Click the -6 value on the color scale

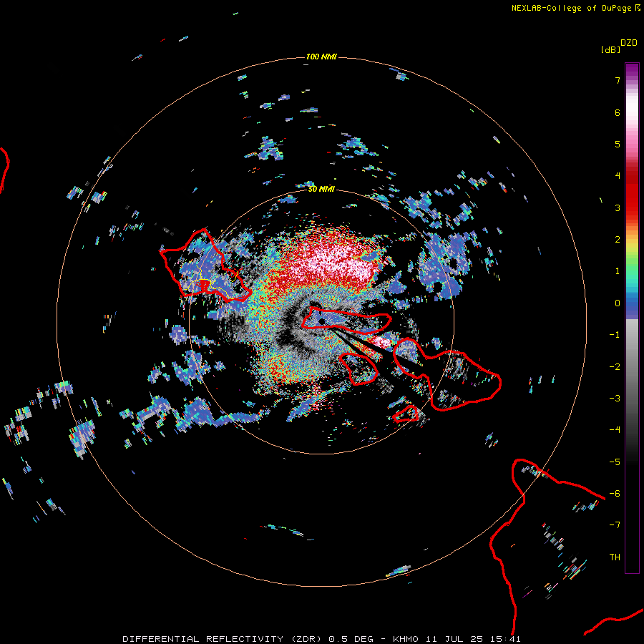click(615, 494)
